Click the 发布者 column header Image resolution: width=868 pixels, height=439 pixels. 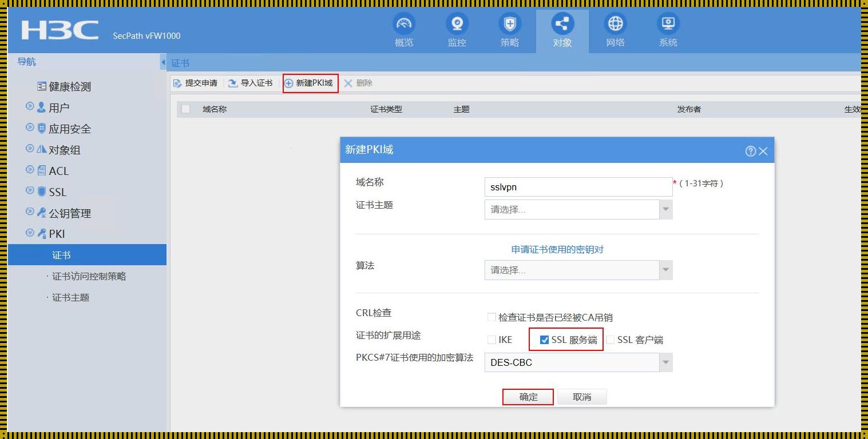click(689, 109)
